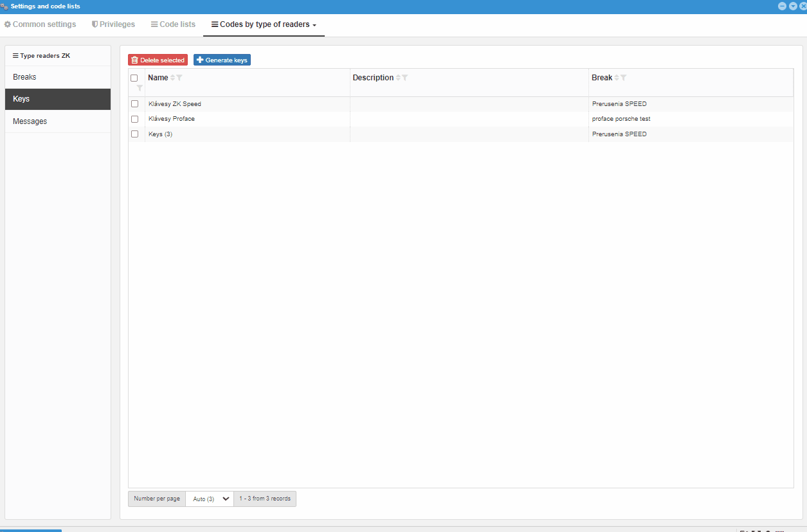Check the box for Klávesy ZK Speed
This screenshot has height=532, width=807.
135,103
